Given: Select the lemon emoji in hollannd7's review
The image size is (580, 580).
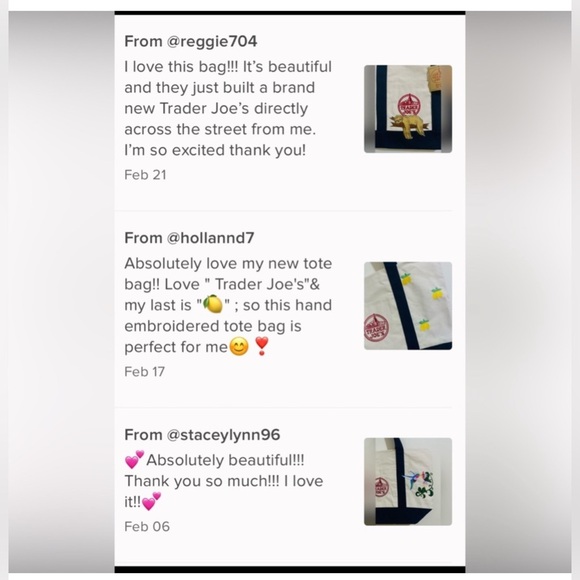Looking at the screenshot, I should tap(213, 304).
